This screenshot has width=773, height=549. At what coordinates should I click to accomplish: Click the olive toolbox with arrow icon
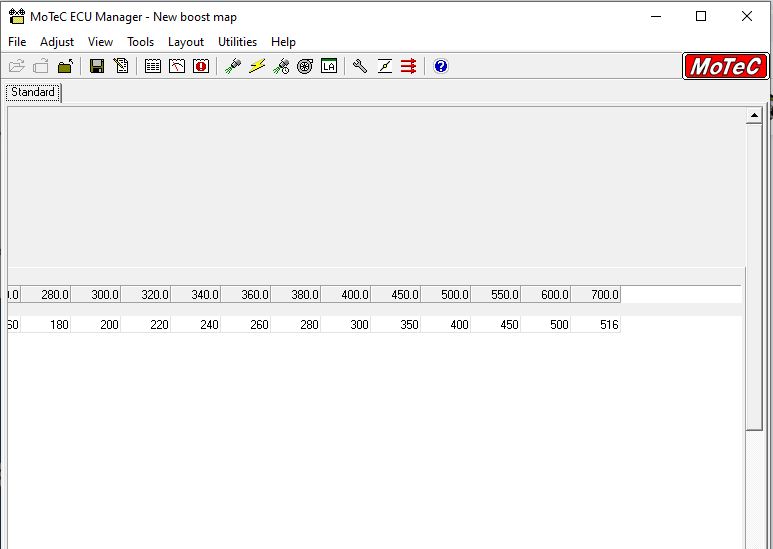click(x=65, y=66)
